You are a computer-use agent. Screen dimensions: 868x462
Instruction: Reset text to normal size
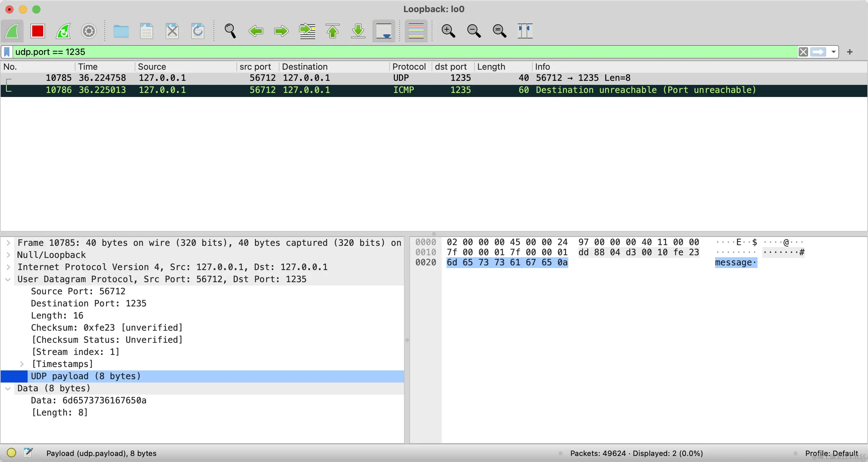pos(499,31)
